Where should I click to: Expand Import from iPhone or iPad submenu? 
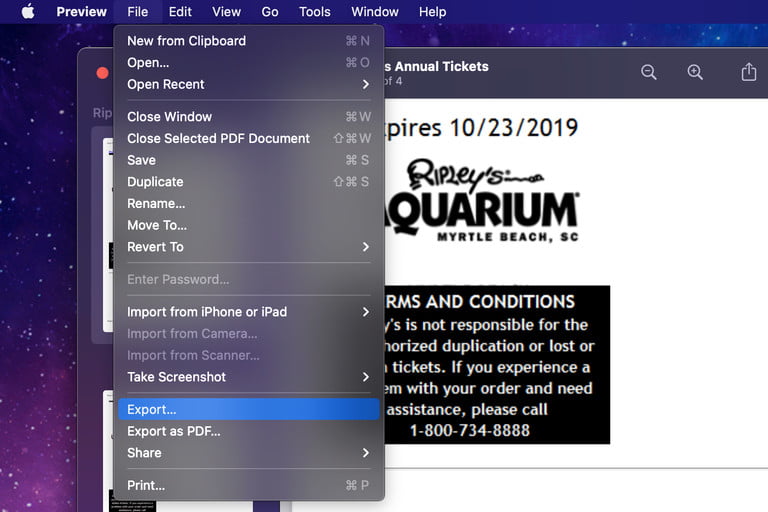[x=248, y=312]
